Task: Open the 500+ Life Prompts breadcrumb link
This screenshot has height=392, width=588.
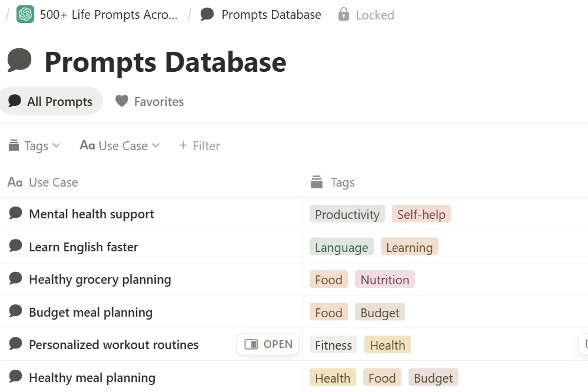Action: click(x=108, y=15)
